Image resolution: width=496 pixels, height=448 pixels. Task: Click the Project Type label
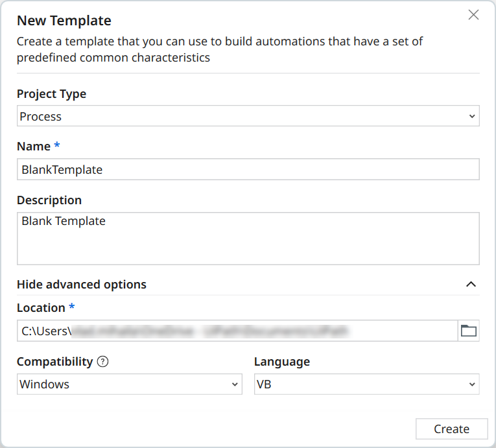(51, 94)
